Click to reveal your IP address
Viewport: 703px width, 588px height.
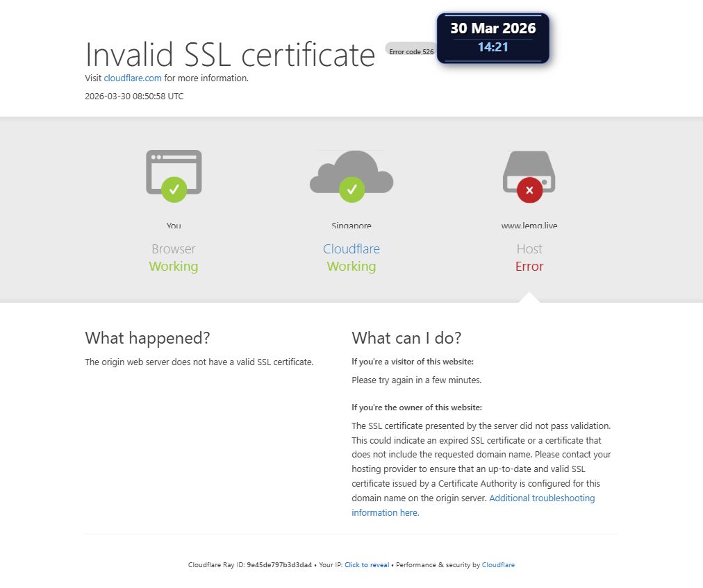(x=367, y=564)
